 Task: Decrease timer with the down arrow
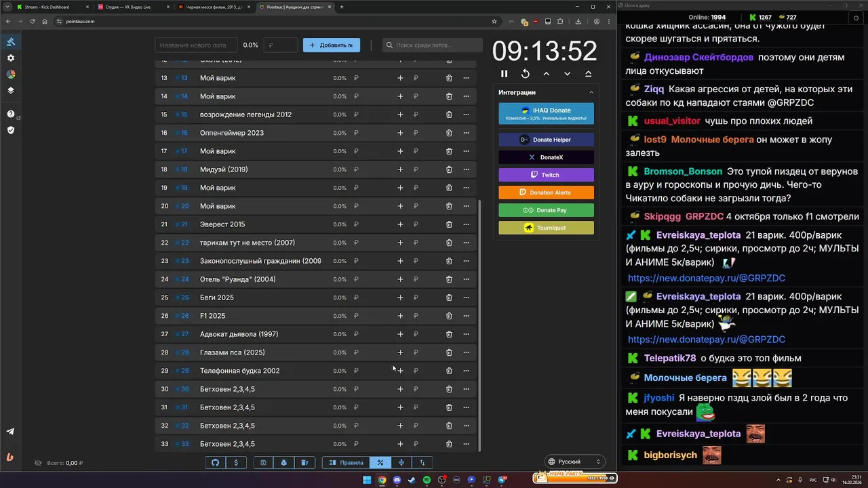(567, 74)
